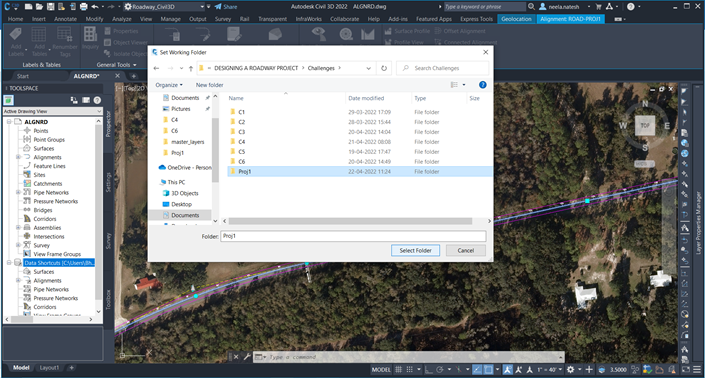Click the Undo arrow in quick access toolbar

point(94,7)
